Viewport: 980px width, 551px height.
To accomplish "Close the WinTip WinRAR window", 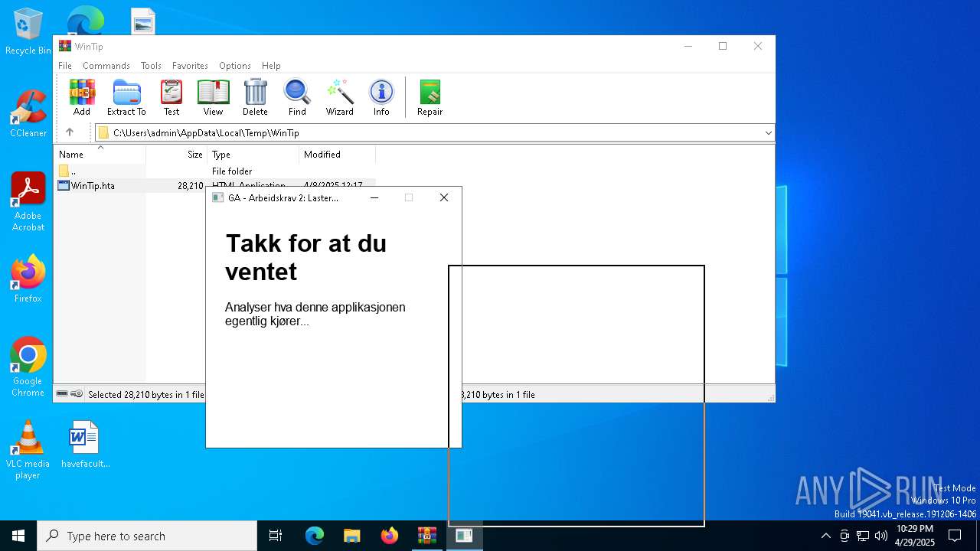I will coord(758,46).
